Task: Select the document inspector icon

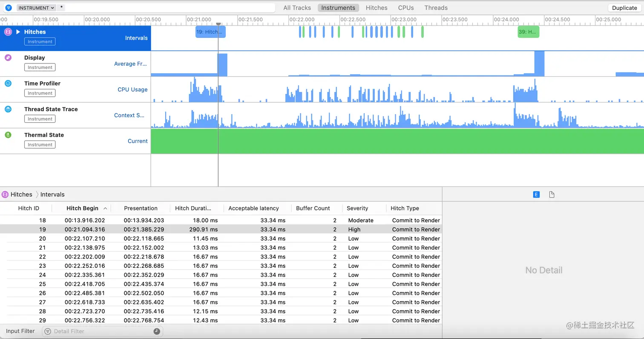Action: [552, 195]
